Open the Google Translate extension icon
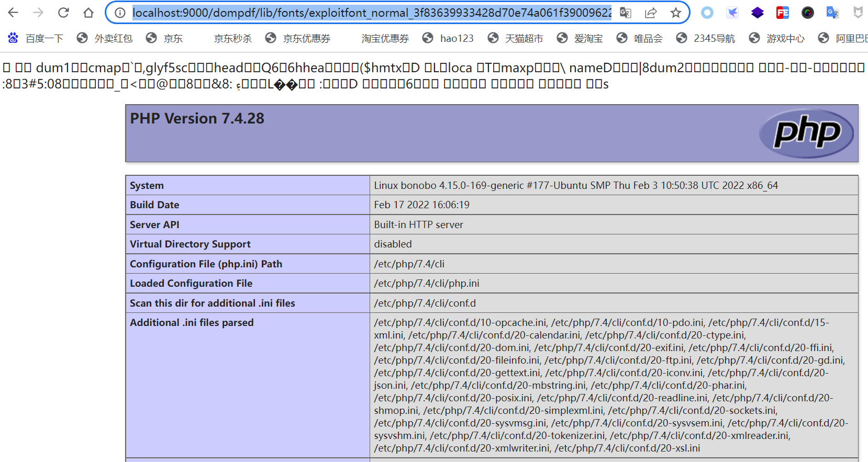 pyautogui.click(x=833, y=13)
